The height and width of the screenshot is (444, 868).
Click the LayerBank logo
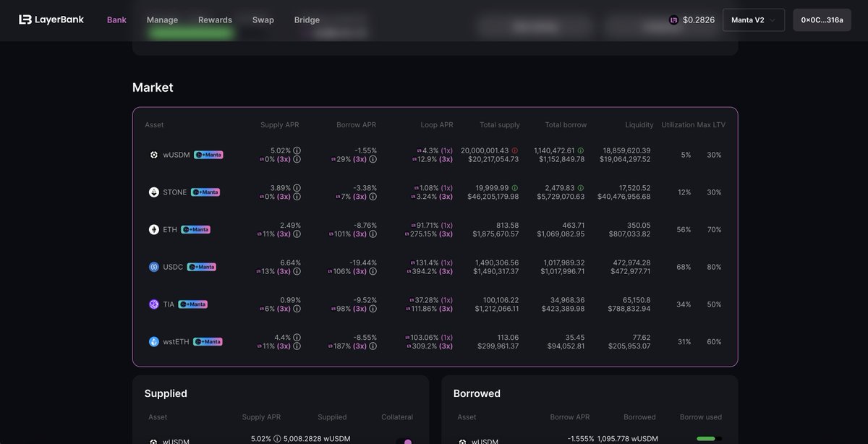point(51,20)
